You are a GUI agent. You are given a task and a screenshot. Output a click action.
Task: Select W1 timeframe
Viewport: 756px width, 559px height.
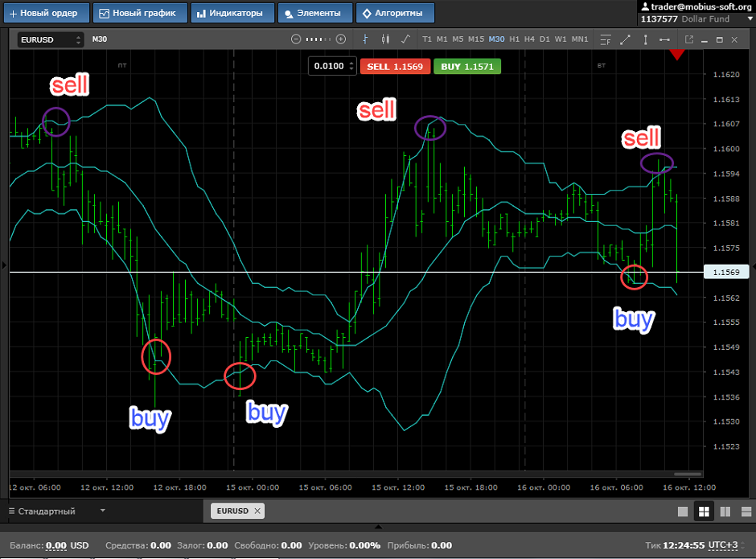[x=561, y=39]
